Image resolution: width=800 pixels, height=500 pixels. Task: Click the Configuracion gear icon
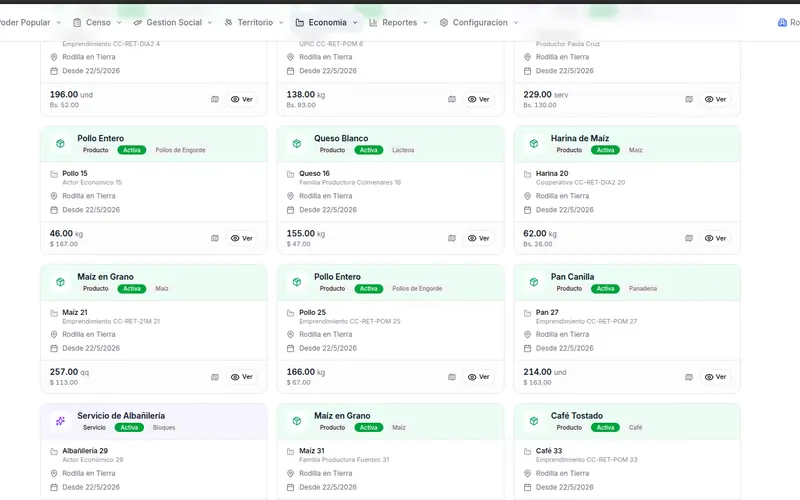(444, 22)
